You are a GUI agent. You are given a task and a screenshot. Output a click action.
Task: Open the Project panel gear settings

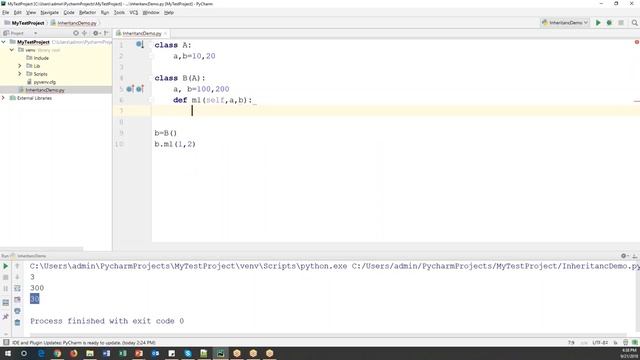pos(96,33)
